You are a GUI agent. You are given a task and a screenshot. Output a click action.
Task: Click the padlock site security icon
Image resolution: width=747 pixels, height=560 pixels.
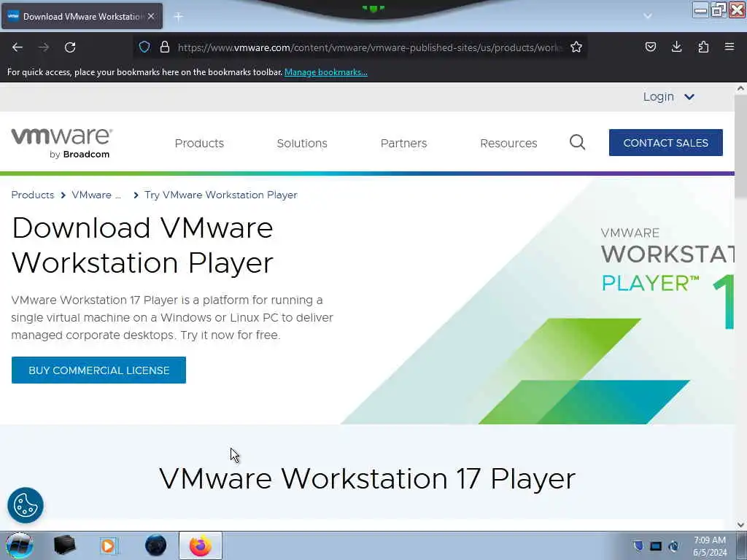click(x=165, y=47)
